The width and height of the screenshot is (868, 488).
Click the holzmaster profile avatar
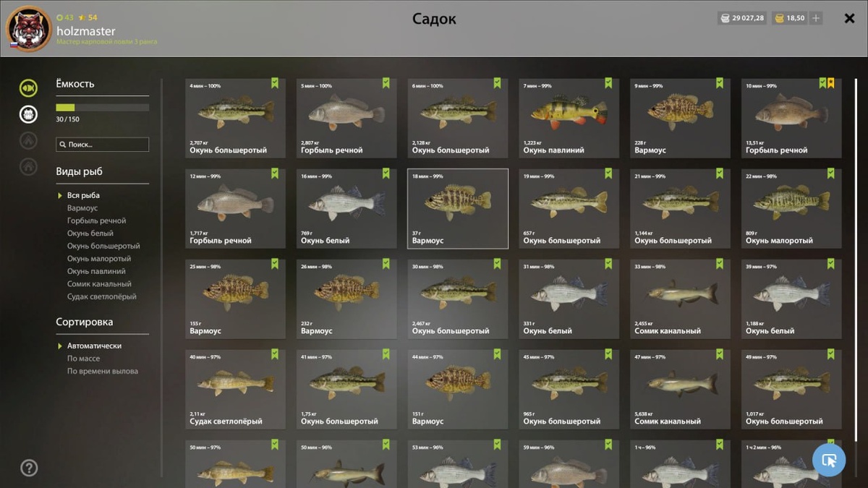(x=29, y=29)
